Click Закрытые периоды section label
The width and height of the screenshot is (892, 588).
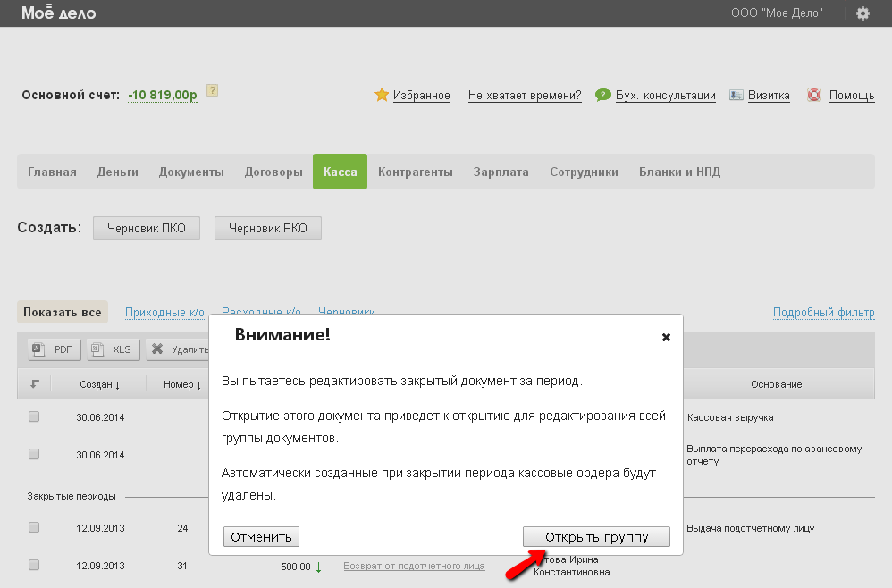coord(72,496)
